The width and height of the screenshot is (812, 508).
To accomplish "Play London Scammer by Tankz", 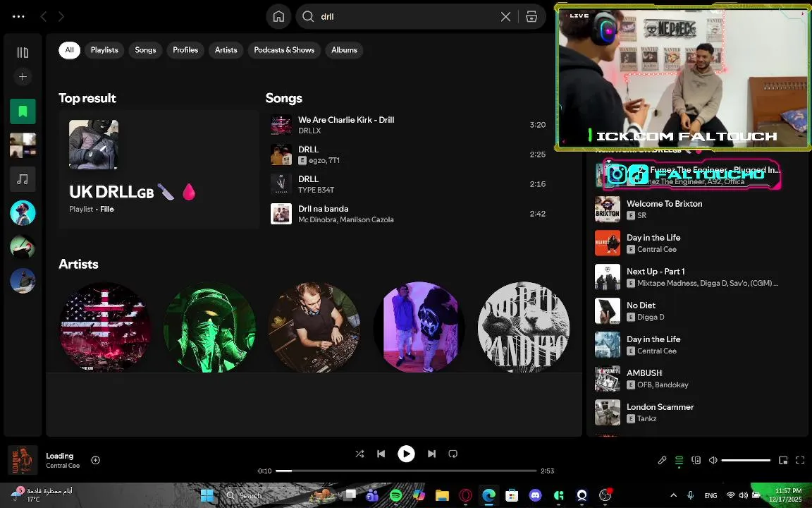I will [699, 413].
